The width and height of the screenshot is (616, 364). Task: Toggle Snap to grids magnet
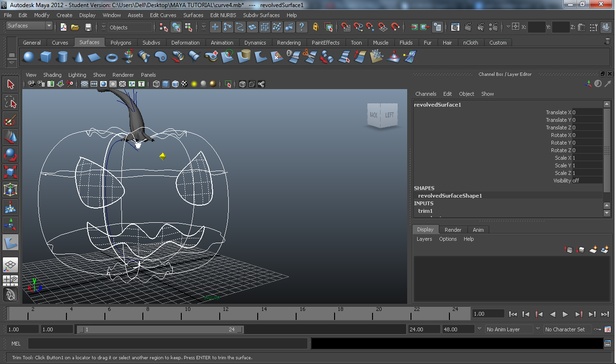[346, 27]
